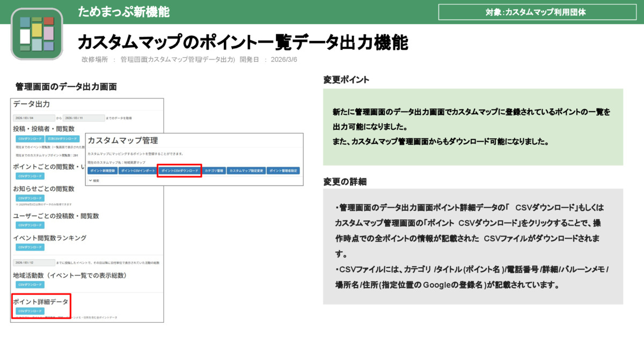This screenshot has height=362, width=644.
Task: Open カスタムマップ設定変更
Action: click(x=246, y=171)
